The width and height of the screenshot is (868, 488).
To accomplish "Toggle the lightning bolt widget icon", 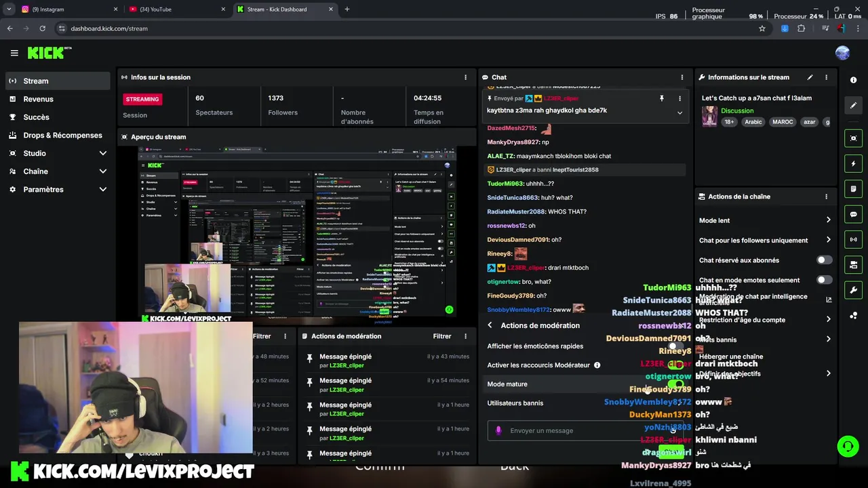I will [x=853, y=163].
